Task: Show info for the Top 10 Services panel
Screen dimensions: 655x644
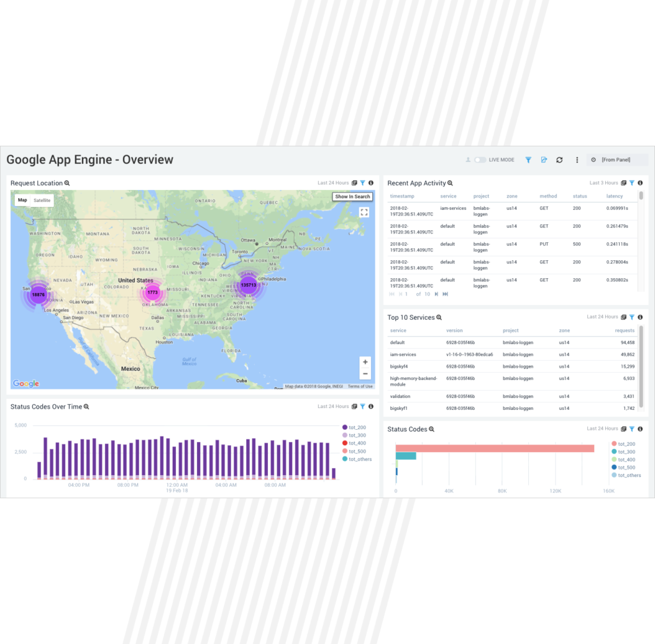Action: click(640, 317)
